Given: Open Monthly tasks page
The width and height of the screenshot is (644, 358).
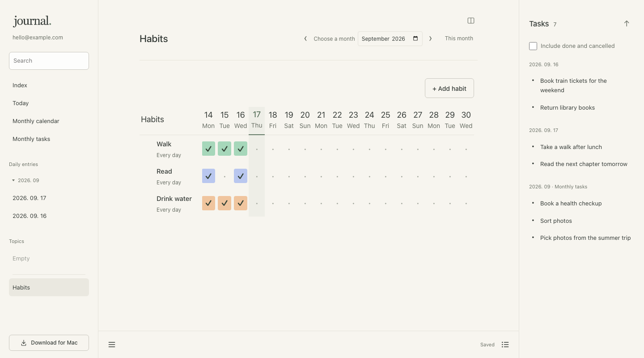Looking at the screenshot, I should click(x=49, y=139).
